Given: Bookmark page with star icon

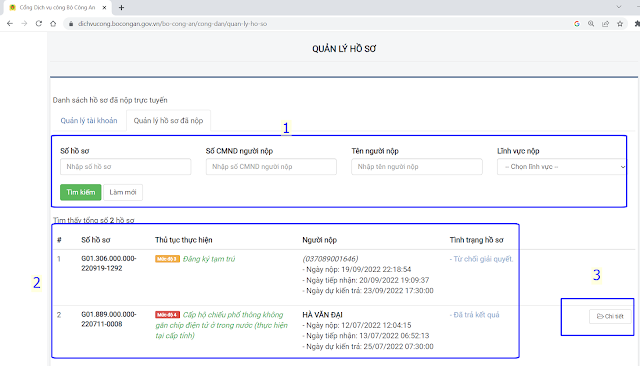Looking at the screenshot, I should coord(620,24).
